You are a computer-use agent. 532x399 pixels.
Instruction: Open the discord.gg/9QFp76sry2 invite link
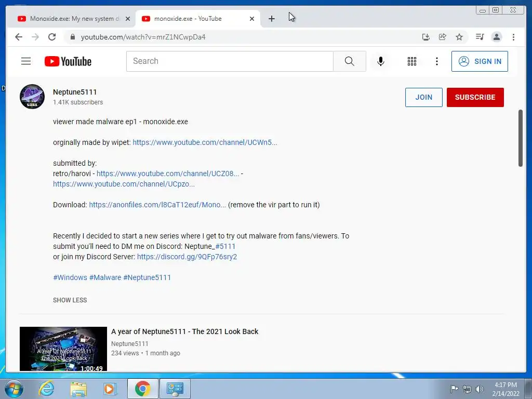(x=187, y=257)
